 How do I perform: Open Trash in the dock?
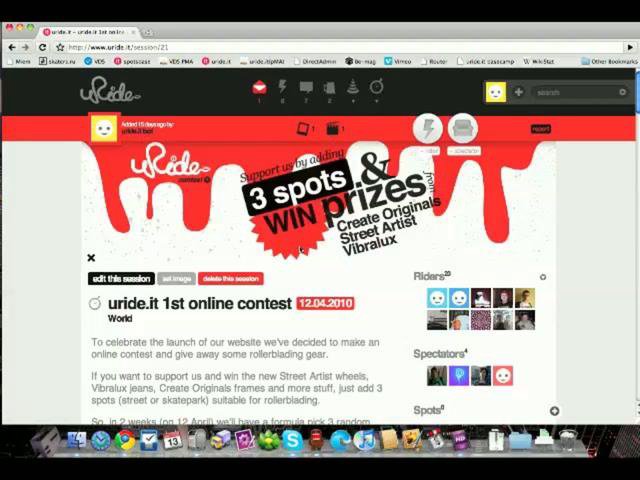click(x=567, y=440)
